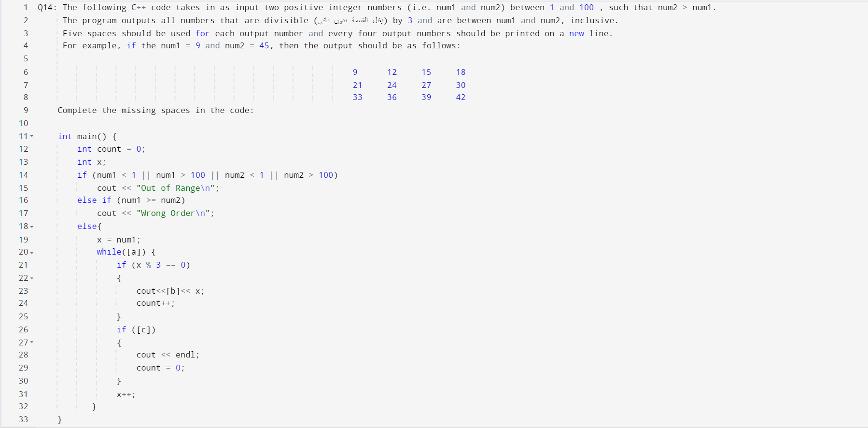Fold the brace block at line 22
Viewport: 868px width, 428px height.
pyautogui.click(x=32, y=278)
